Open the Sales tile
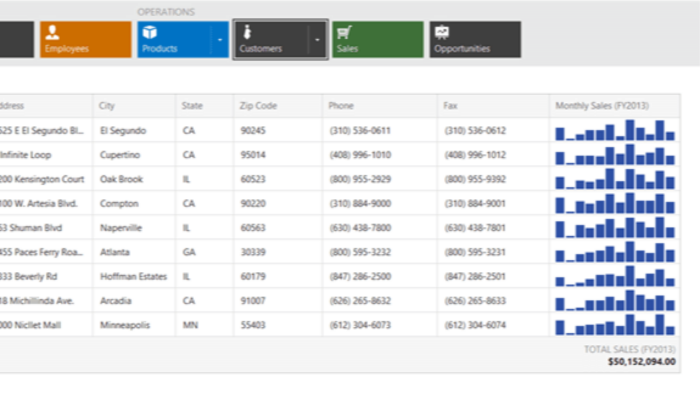Viewport: 700px width, 394px height. 378,39
